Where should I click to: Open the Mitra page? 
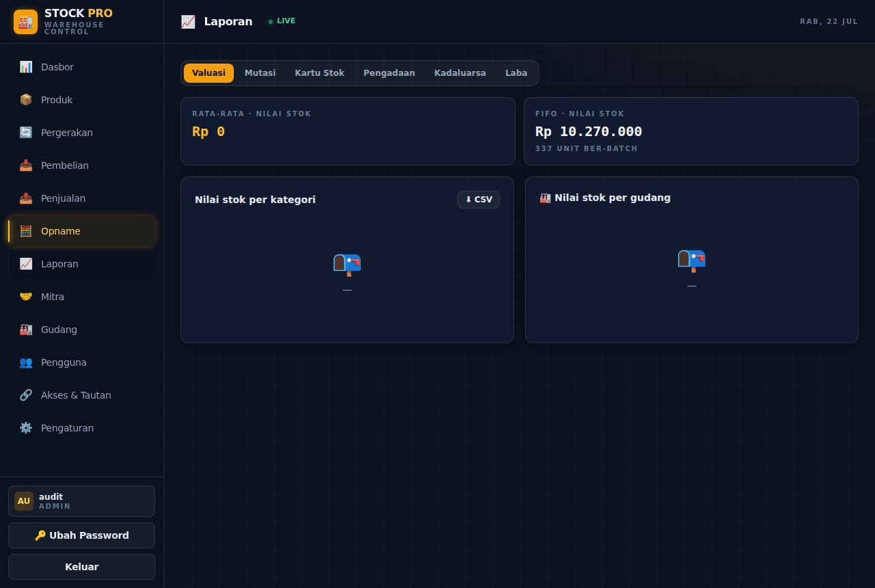(x=82, y=297)
